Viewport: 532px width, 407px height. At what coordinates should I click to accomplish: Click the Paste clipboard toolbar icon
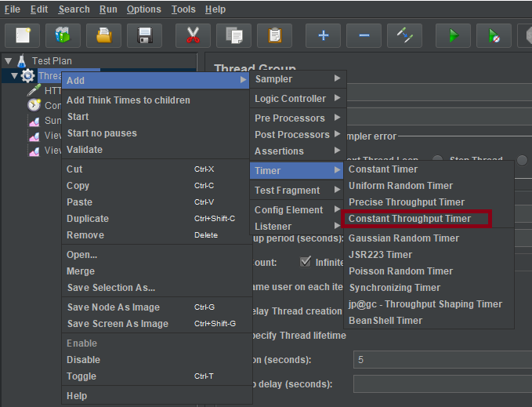coord(274,35)
